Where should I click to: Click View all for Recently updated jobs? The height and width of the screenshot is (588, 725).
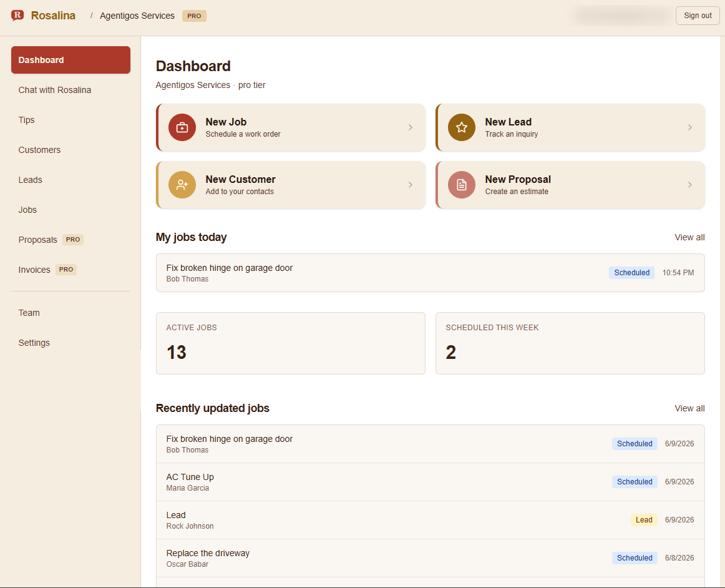click(689, 408)
